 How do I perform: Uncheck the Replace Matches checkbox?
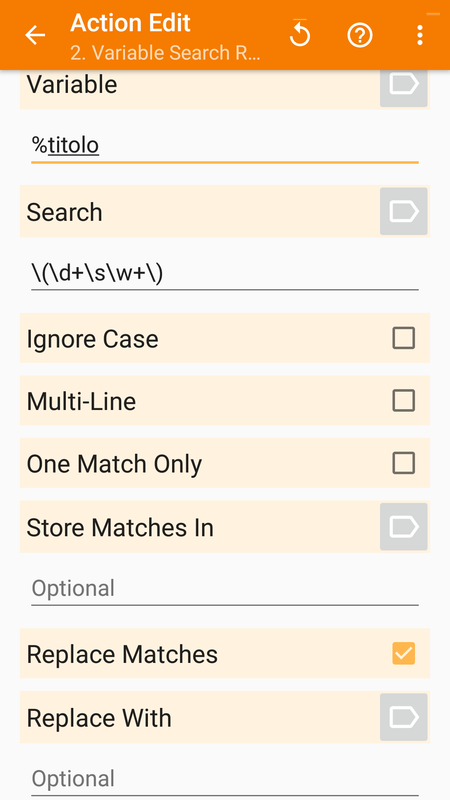[404, 654]
